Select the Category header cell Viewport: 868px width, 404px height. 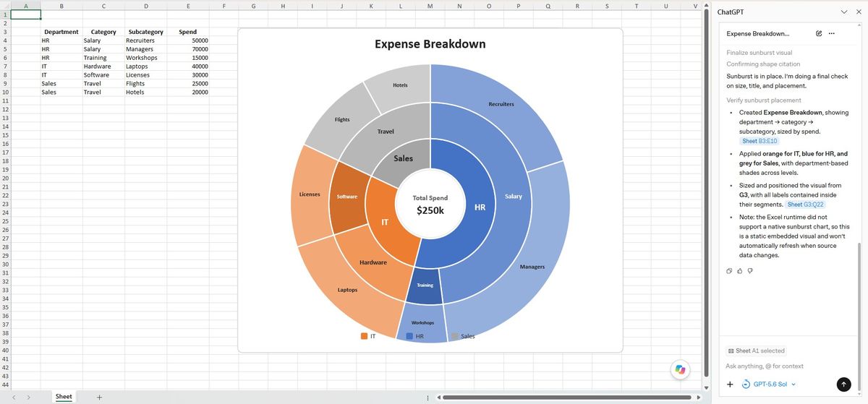pyautogui.click(x=103, y=32)
